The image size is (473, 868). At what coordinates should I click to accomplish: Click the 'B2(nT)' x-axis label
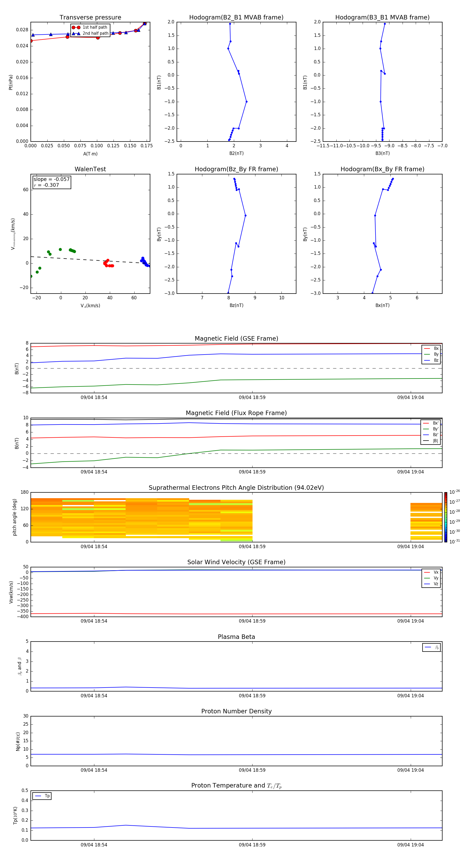pos(236,153)
